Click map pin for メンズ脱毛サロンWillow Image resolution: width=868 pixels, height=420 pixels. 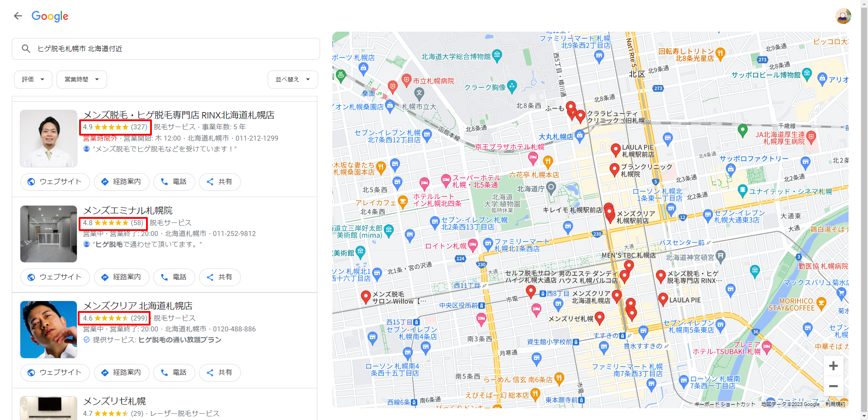point(366,297)
